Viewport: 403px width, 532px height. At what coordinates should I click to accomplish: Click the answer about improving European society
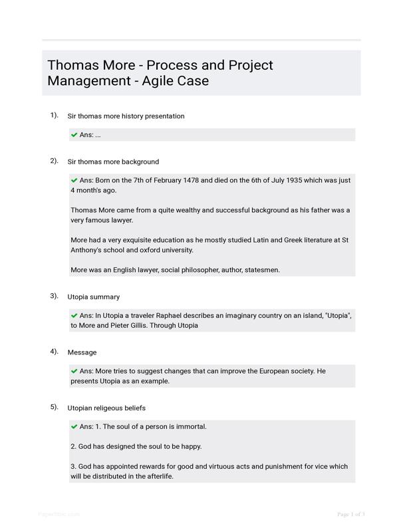point(210,376)
